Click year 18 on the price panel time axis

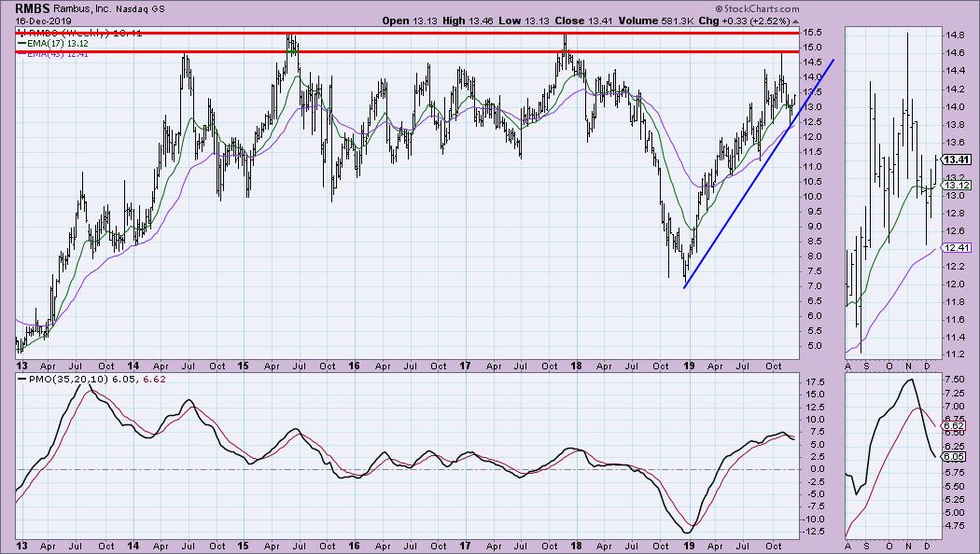pyautogui.click(x=576, y=366)
